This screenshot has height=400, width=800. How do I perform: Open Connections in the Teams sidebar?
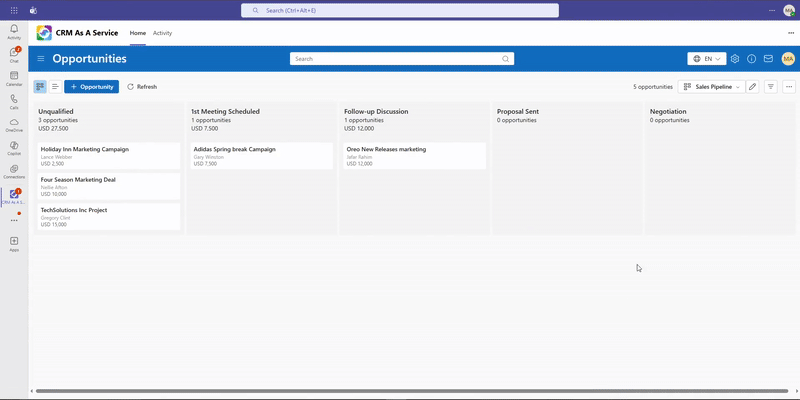pos(14,172)
